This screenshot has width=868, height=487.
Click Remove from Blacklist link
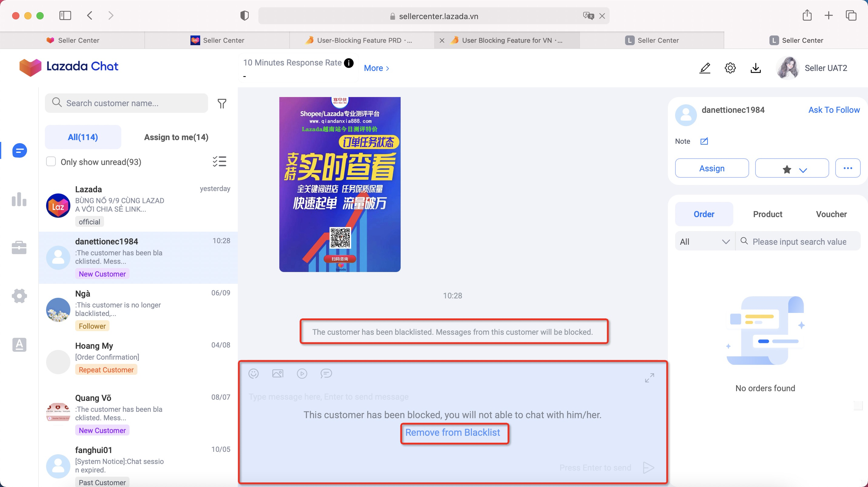[x=453, y=432]
